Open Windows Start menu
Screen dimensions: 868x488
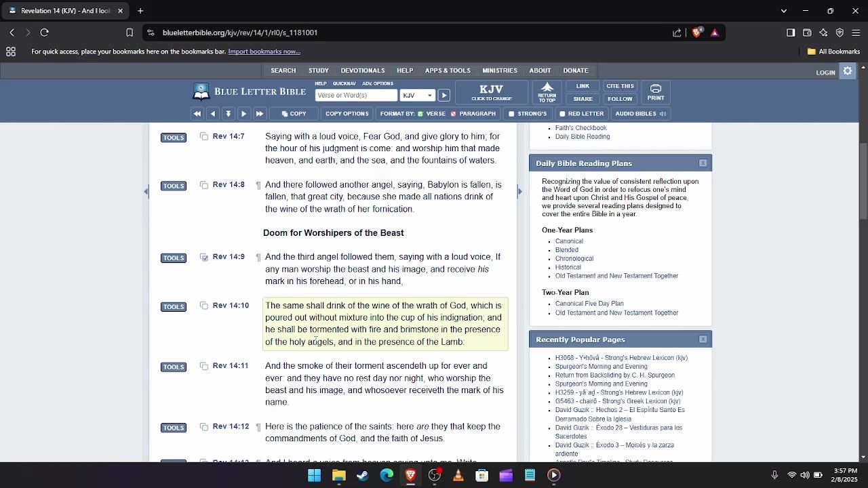coord(314,475)
